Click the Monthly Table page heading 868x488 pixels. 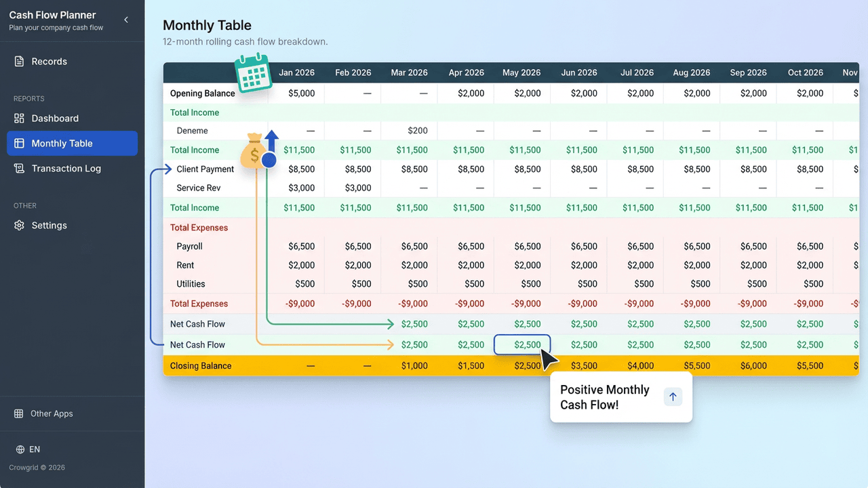[207, 26]
